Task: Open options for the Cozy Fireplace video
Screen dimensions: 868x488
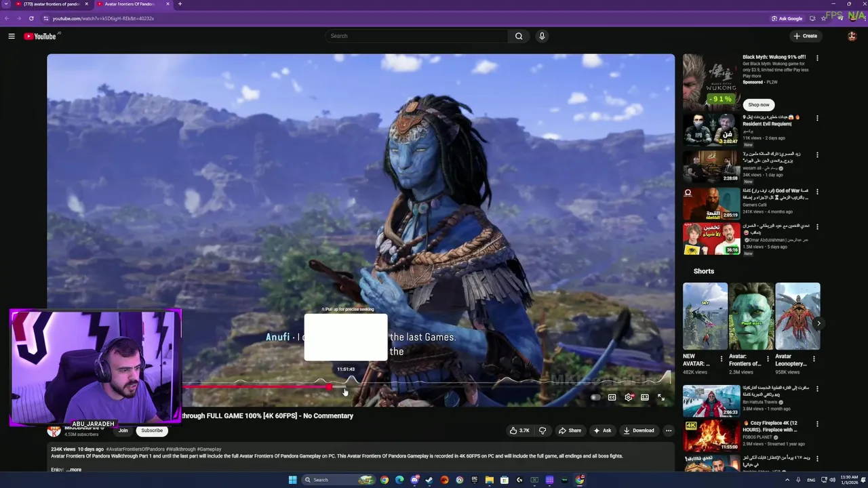Action: coord(817,425)
